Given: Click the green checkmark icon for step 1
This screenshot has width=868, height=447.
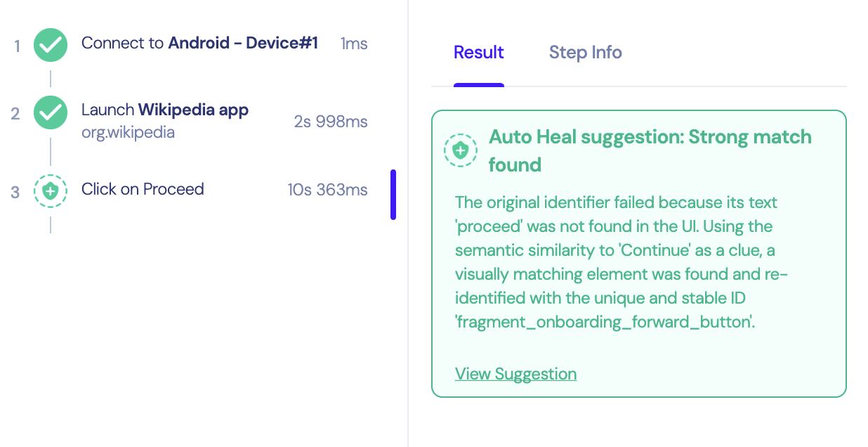Looking at the screenshot, I should (51, 45).
